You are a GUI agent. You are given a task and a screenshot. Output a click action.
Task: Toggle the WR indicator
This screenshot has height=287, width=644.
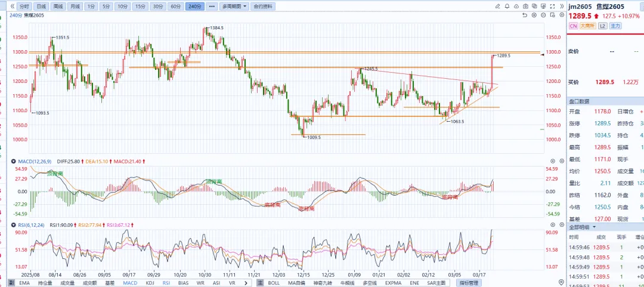pyautogui.click(x=200, y=283)
